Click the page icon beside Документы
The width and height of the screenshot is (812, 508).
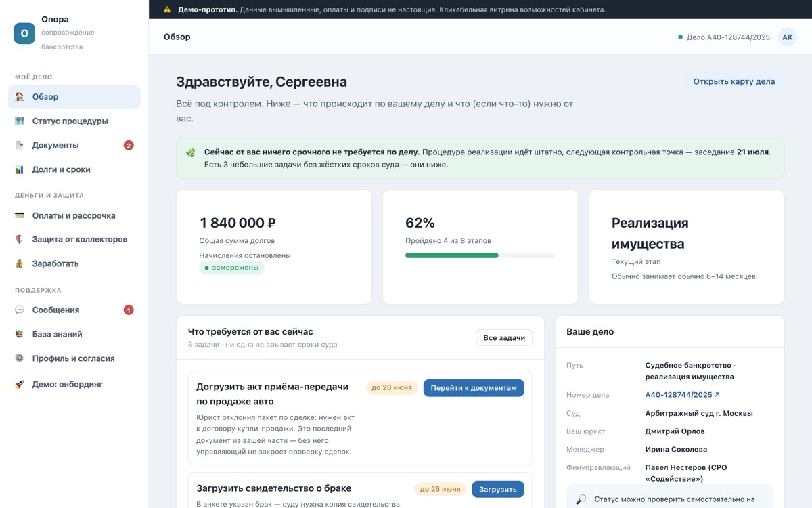(20, 146)
